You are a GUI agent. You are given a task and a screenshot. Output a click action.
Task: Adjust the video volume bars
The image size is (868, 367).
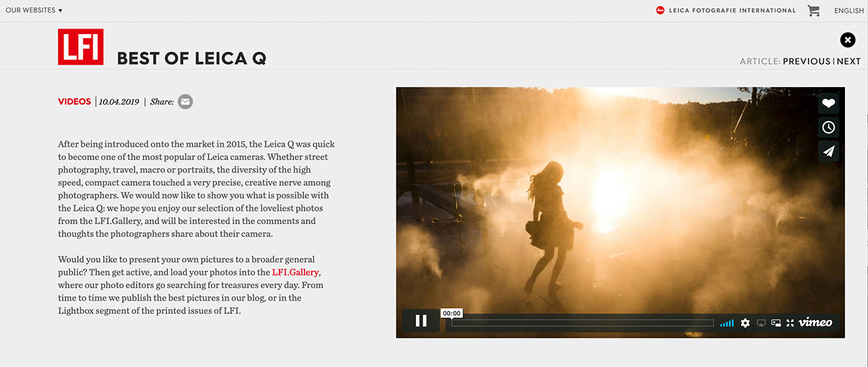click(726, 323)
